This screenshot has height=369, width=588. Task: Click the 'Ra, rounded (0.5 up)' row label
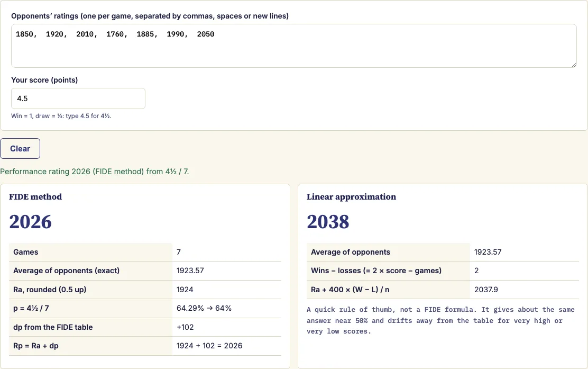(x=50, y=290)
